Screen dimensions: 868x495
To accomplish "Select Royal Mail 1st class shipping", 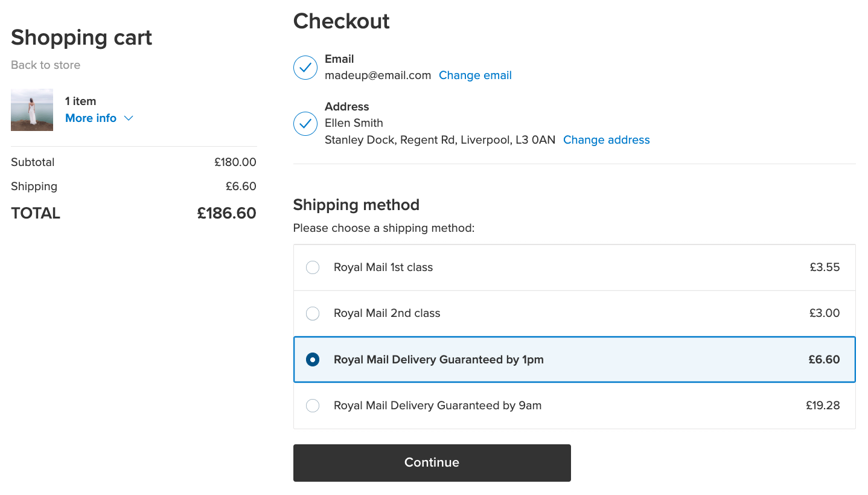I will pyautogui.click(x=312, y=267).
